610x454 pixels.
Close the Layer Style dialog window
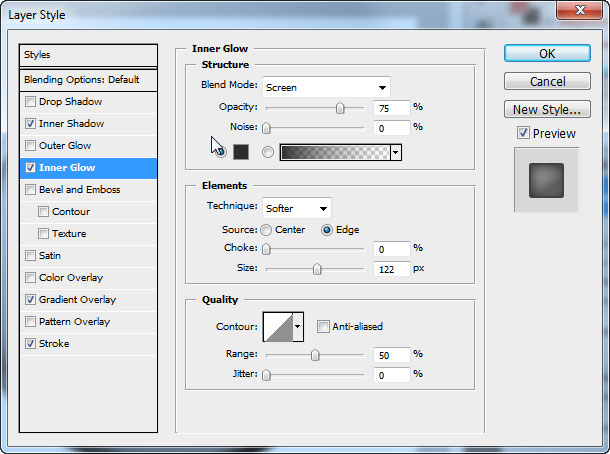click(584, 10)
